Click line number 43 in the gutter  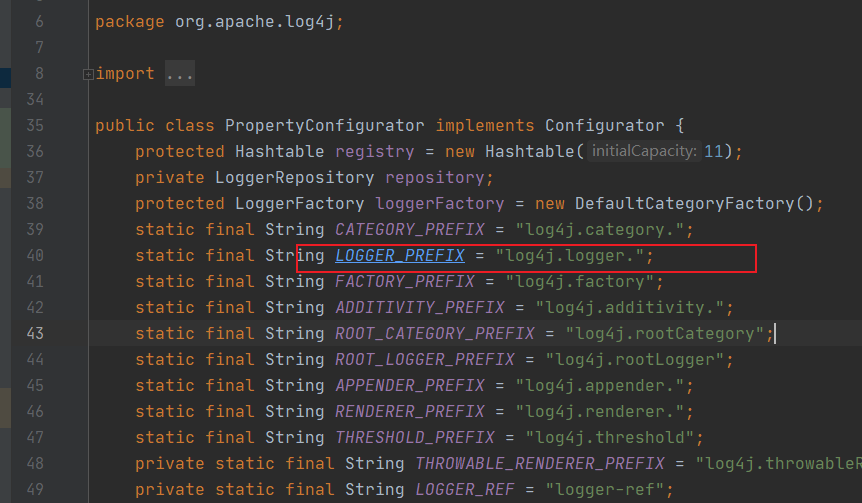point(35,334)
